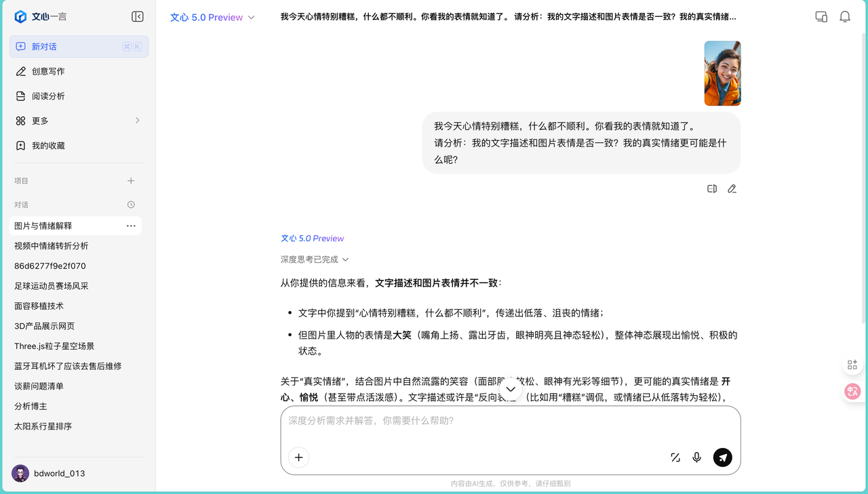
Task: Select the 创意写作 pen icon
Action: point(21,71)
